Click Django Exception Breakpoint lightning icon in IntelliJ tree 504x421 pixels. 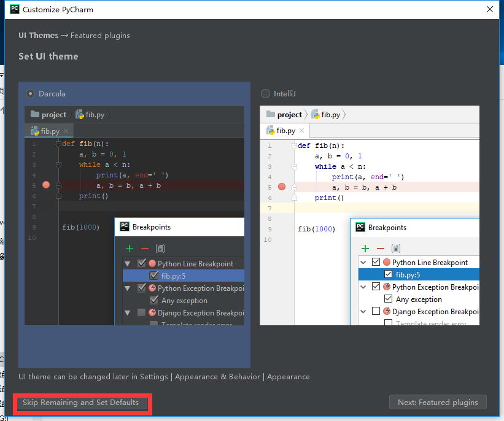click(387, 311)
